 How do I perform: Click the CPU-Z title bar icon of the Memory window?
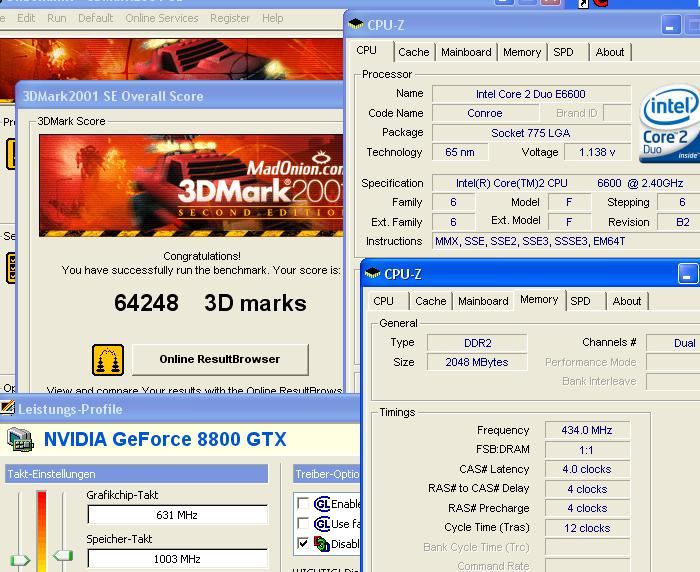tap(372, 273)
